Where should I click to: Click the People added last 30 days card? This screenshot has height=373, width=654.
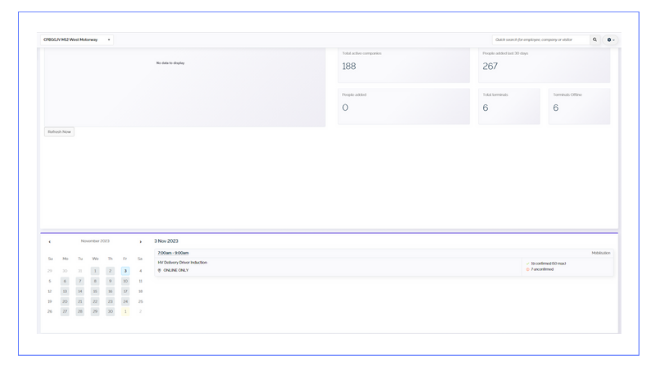pos(544,66)
